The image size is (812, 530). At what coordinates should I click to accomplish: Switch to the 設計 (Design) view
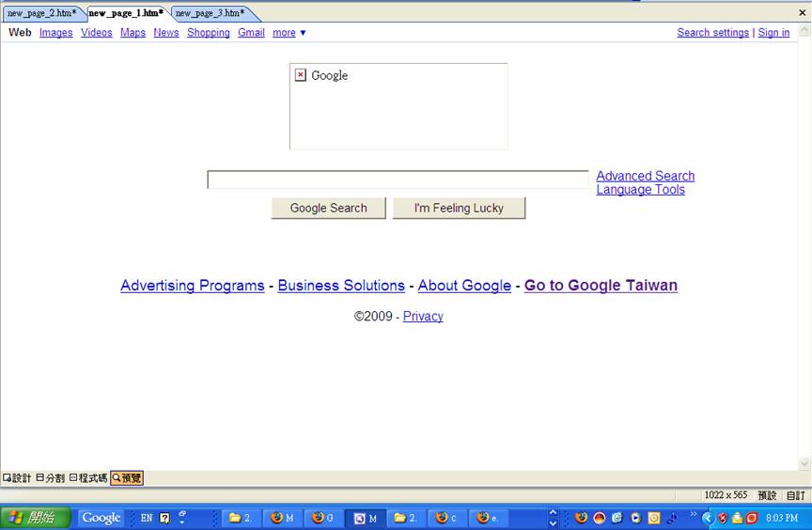tap(17, 477)
